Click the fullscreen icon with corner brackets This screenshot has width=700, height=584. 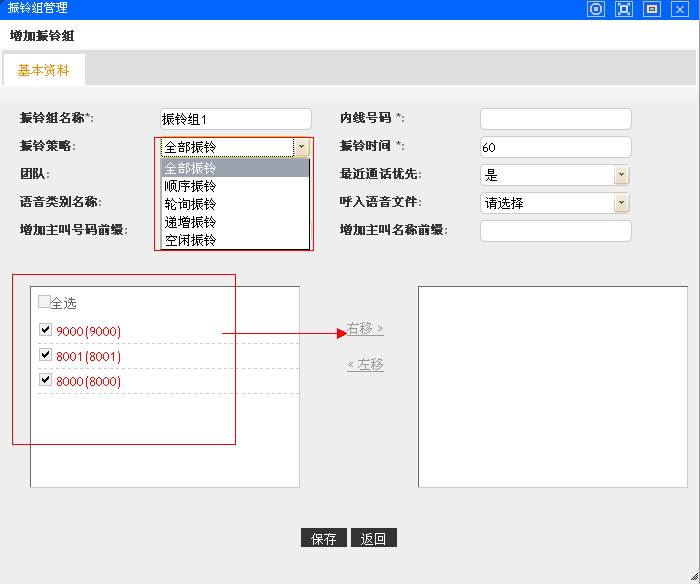point(624,9)
